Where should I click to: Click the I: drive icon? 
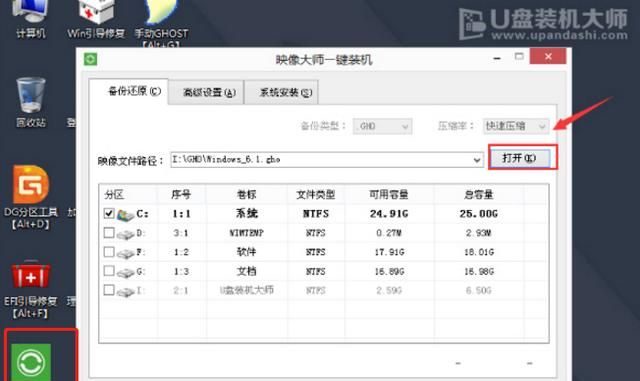125,291
